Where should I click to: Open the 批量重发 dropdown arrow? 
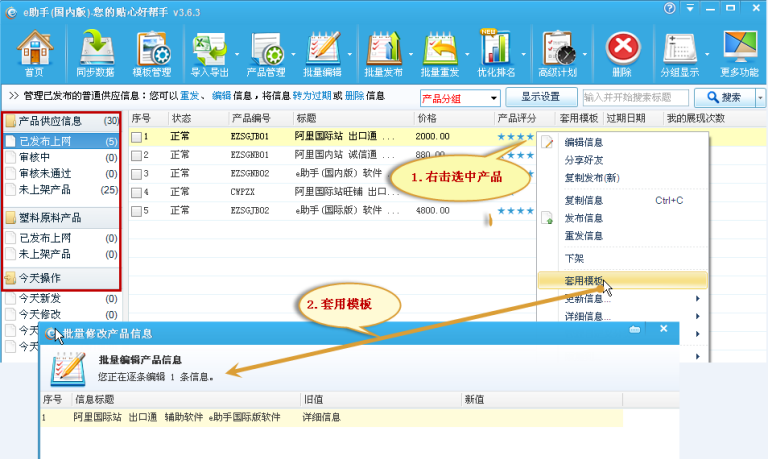tap(467, 54)
